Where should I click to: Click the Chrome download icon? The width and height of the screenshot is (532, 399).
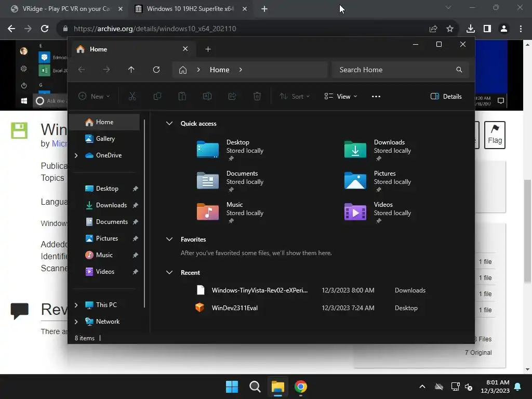[x=471, y=29]
